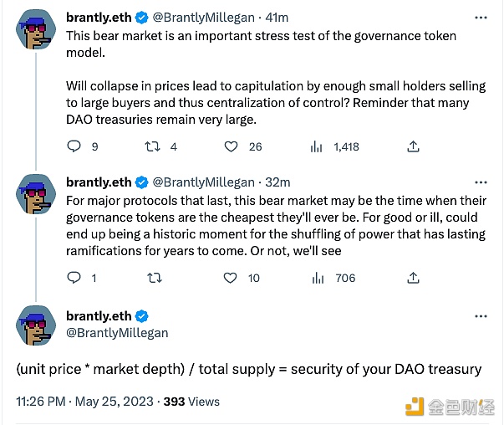Reply to the second tweet with 1 reply
This screenshot has width=504, height=425.
74,278
